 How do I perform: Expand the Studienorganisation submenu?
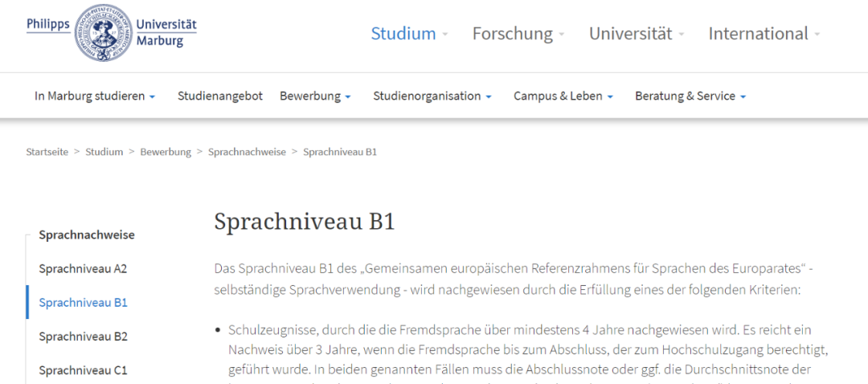432,96
